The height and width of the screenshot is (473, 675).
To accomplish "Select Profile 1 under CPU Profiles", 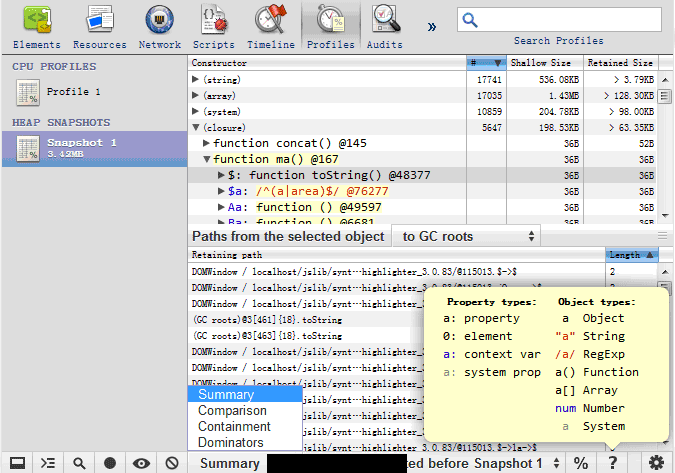I will tap(94, 92).
